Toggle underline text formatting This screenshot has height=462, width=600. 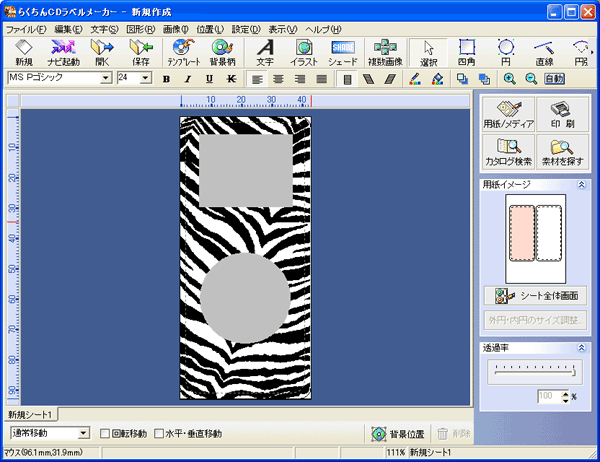click(209, 79)
